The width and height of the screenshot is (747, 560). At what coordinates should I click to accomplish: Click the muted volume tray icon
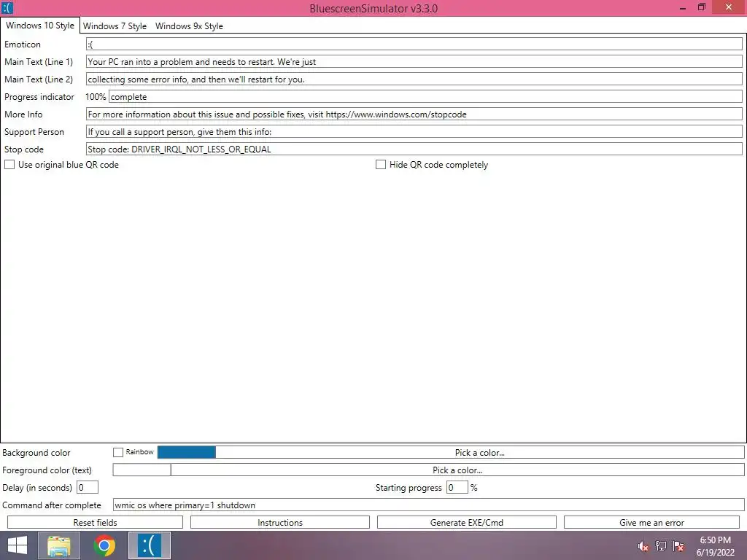point(643,546)
